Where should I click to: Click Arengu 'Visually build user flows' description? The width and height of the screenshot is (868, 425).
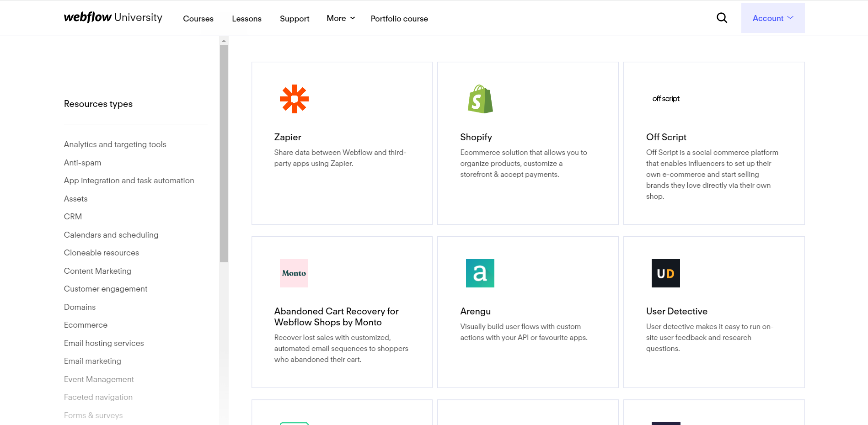click(x=524, y=332)
